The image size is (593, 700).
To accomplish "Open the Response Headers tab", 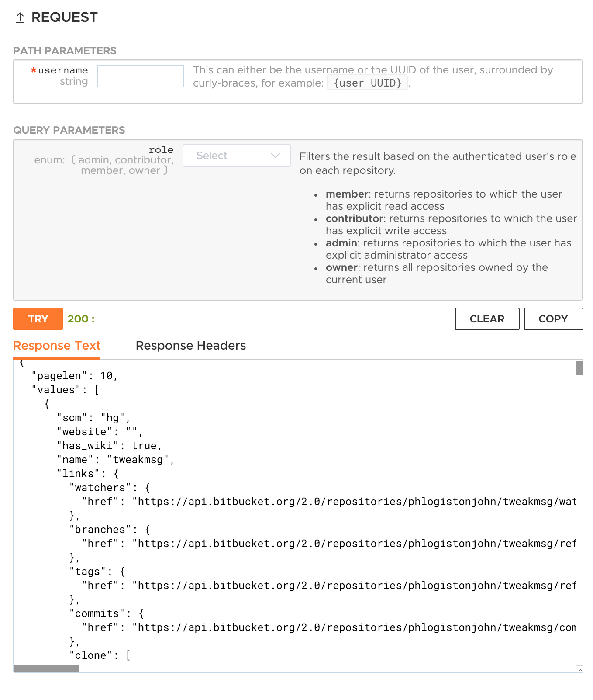I will tap(191, 346).
